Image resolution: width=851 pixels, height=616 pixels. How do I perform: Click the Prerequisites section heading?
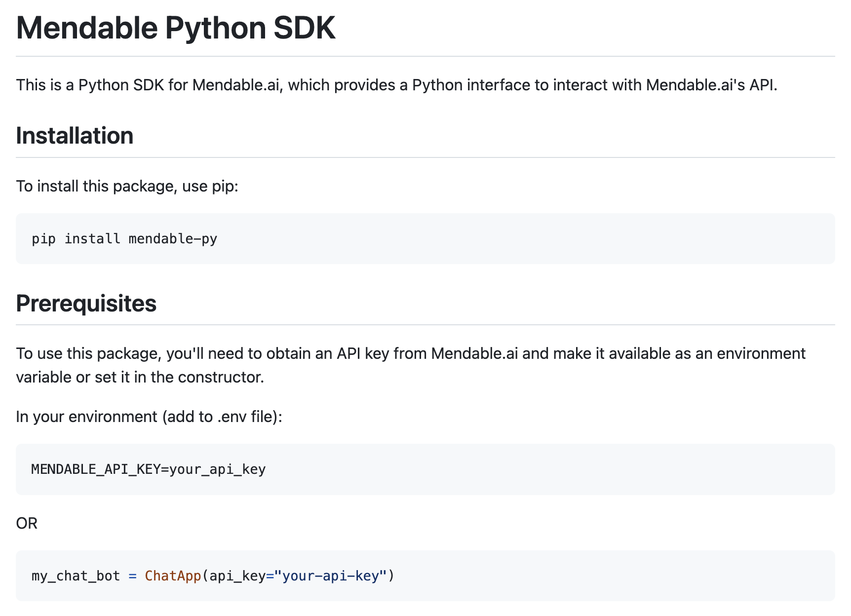(x=86, y=304)
